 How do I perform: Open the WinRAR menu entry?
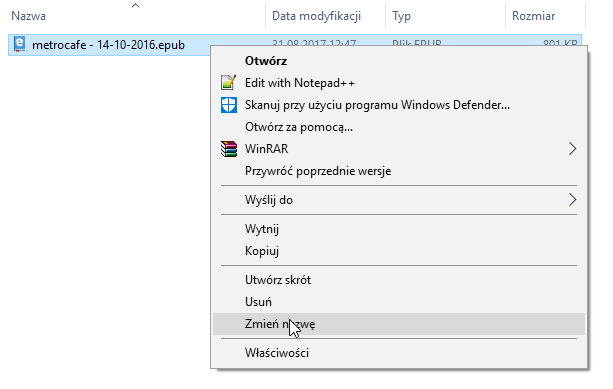click(x=399, y=149)
